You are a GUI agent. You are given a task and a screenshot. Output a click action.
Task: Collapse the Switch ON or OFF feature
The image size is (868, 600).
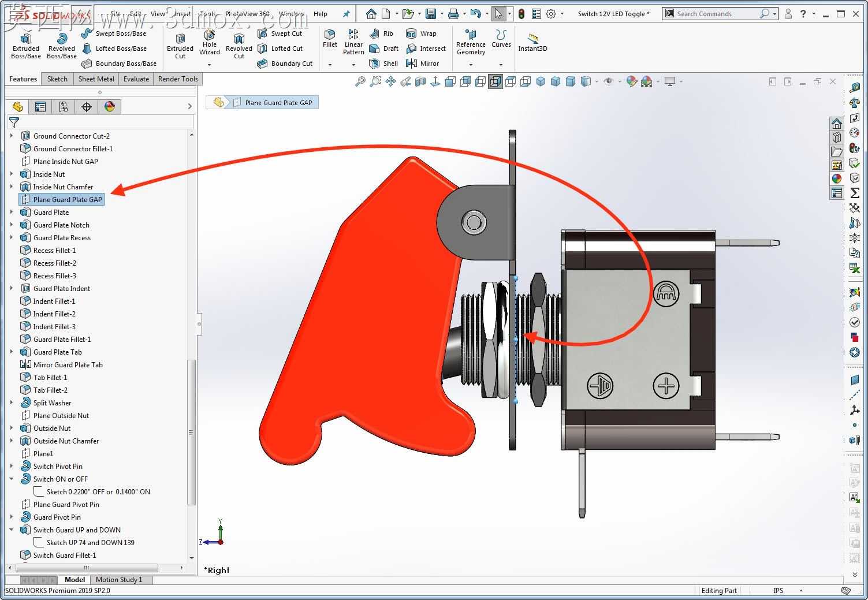coord(12,479)
